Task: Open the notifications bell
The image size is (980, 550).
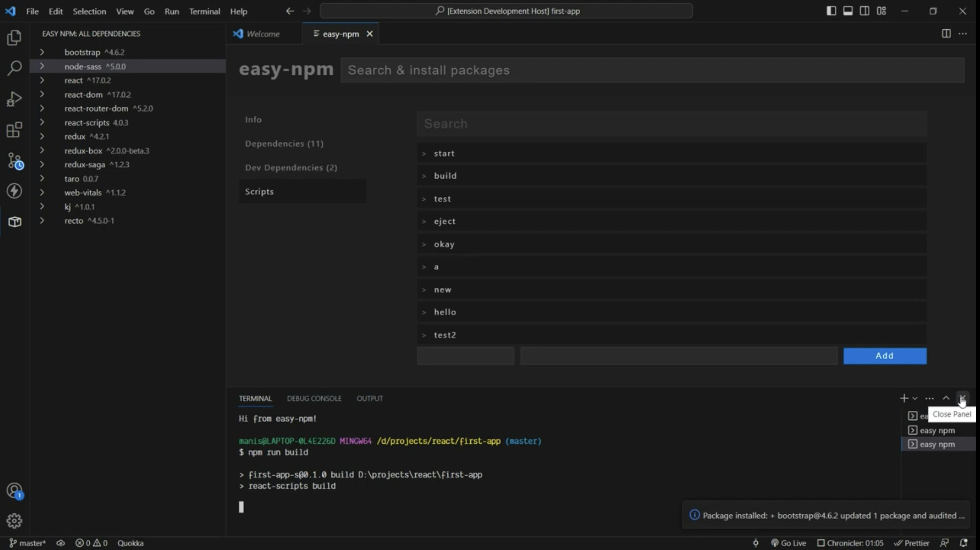Action: pyautogui.click(x=964, y=543)
